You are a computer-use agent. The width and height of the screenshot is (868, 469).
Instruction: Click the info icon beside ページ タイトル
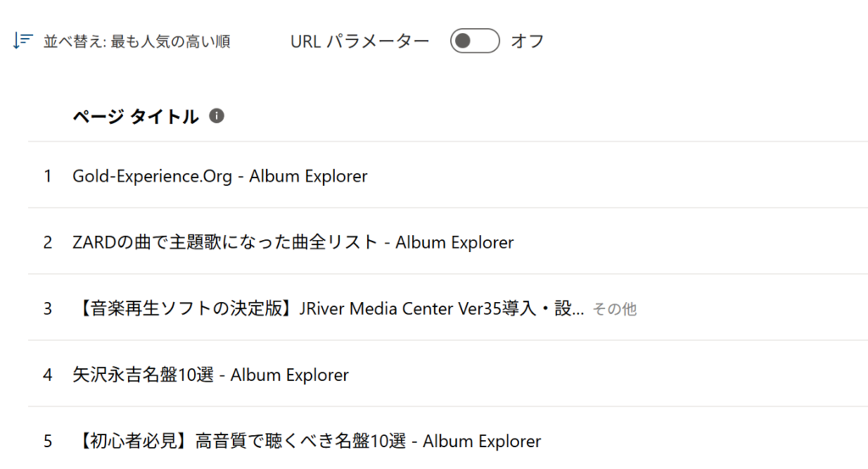(x=216, y=116)
